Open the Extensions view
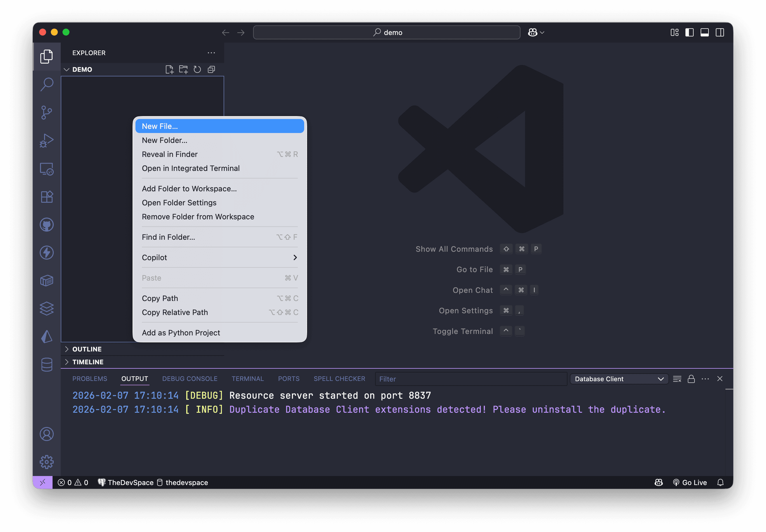This screenshot has width=766, height=532. 46,197
